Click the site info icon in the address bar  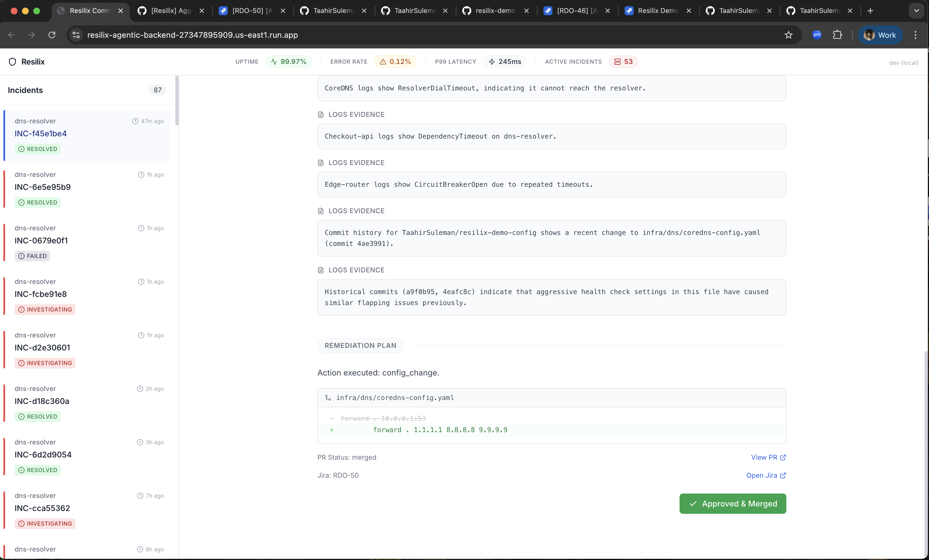(76, 35)
